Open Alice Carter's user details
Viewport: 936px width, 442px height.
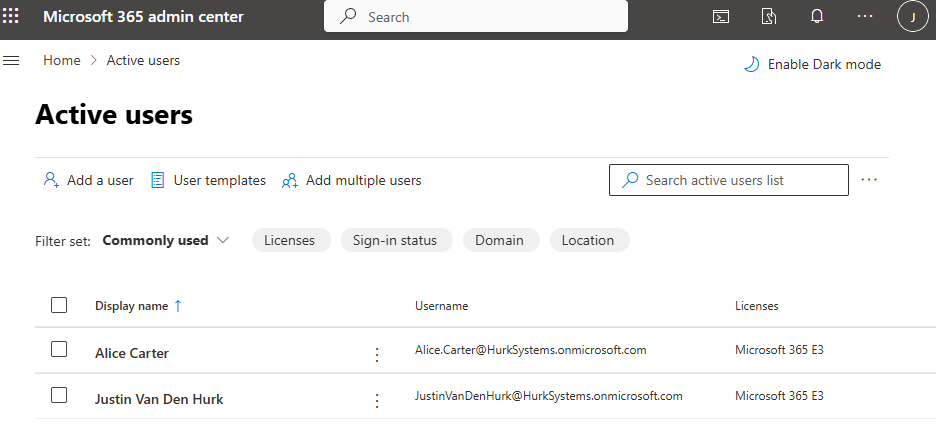132,353
